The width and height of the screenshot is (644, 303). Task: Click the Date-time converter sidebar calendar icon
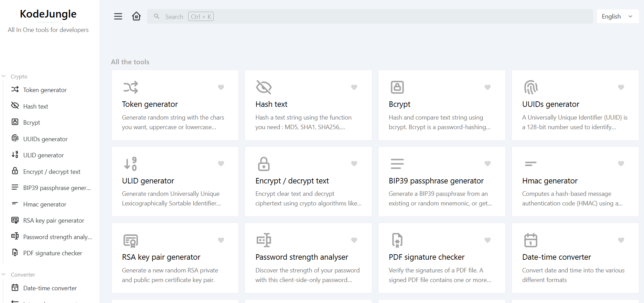point(15,288)
